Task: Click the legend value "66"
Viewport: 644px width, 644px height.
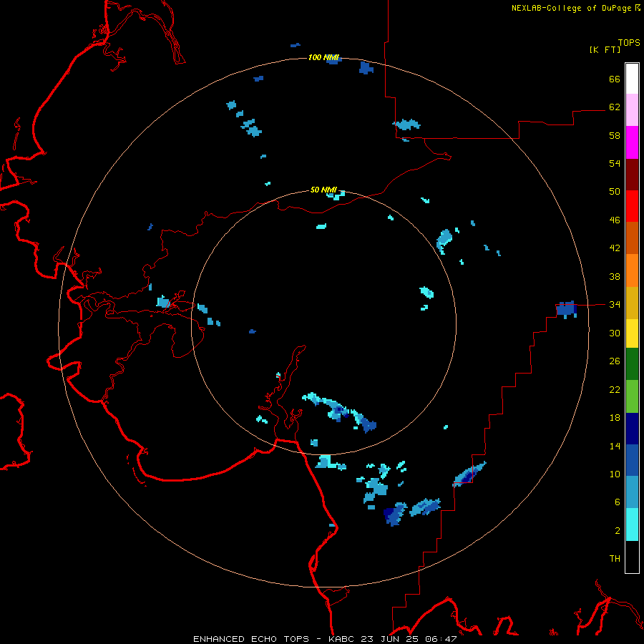Action: click(615, 79)
